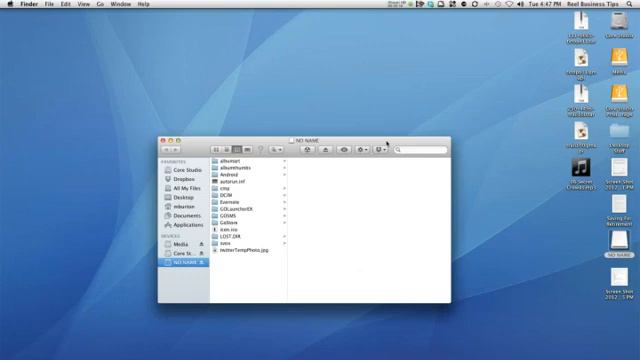Switch Finder to column view
Viewport: 640px width, 360px height.
click(237, 150)
